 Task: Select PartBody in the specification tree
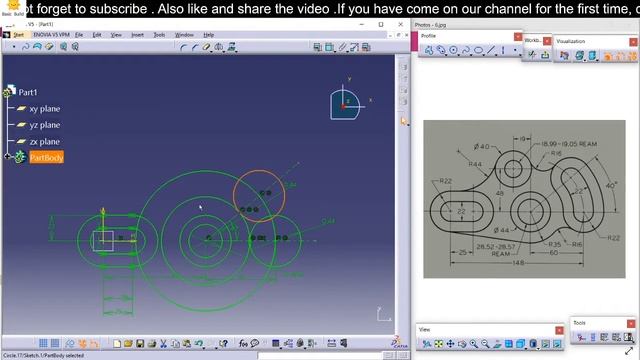tap(47, 158)
